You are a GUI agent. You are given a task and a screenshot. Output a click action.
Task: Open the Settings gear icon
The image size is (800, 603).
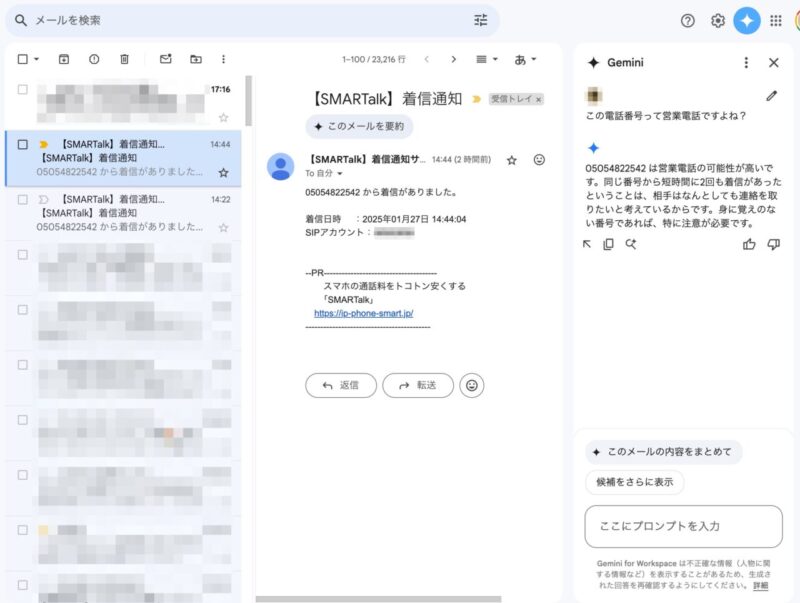click(718, 20)
